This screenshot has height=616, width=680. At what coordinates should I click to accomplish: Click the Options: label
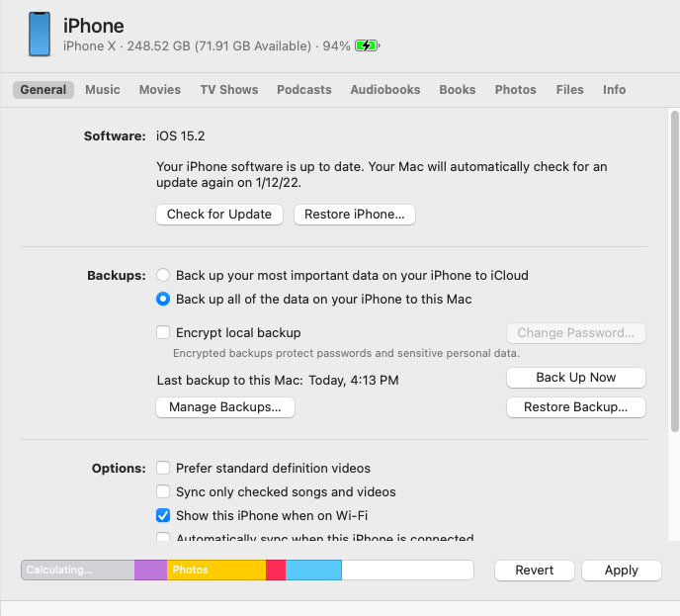click(x=119, y=468)
